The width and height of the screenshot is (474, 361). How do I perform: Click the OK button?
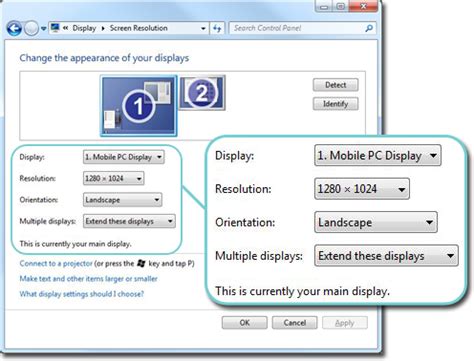point(244,323)
